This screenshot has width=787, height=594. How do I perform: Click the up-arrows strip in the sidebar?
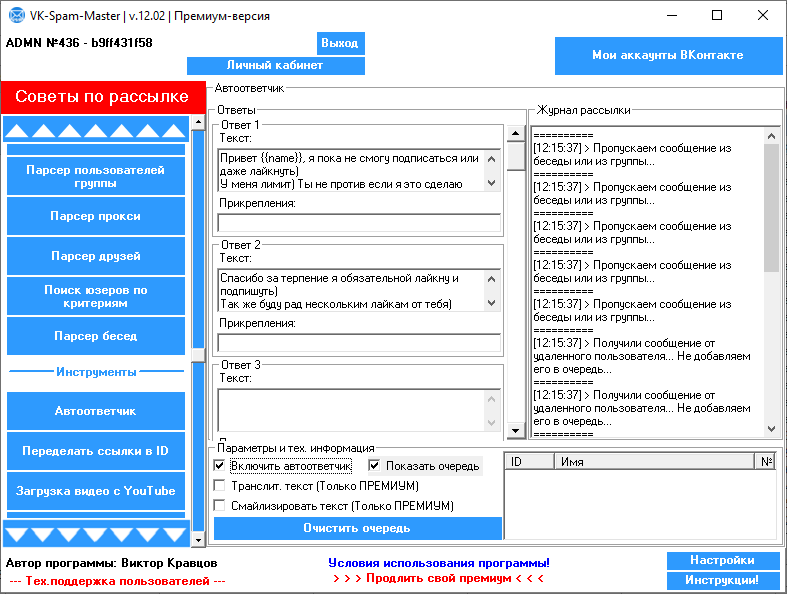click(x=96, y=130)
